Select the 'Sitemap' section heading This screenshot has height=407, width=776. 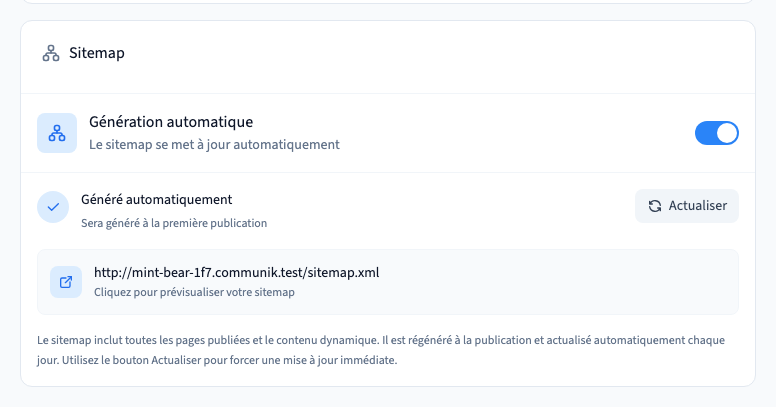(x=97, y=53)
